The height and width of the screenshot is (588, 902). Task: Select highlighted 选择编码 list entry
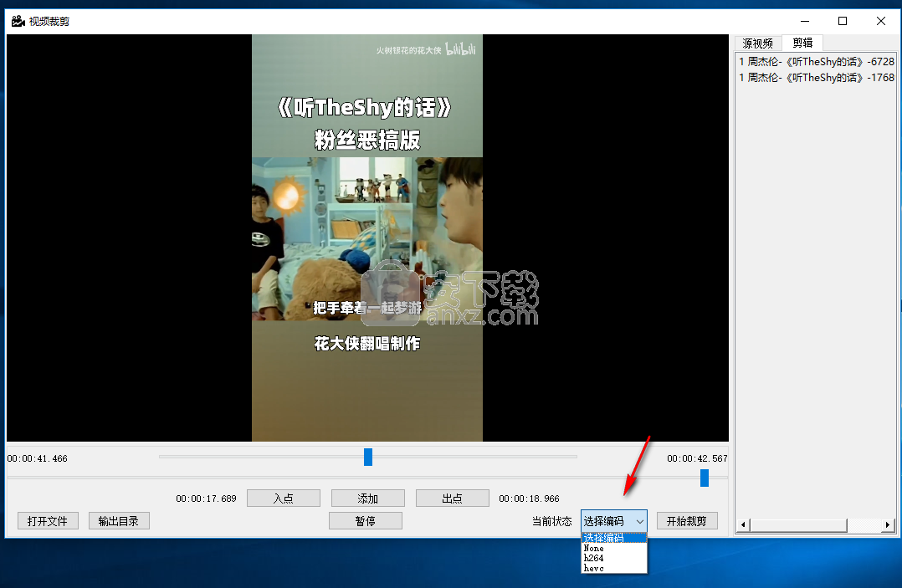pos(614,538)
